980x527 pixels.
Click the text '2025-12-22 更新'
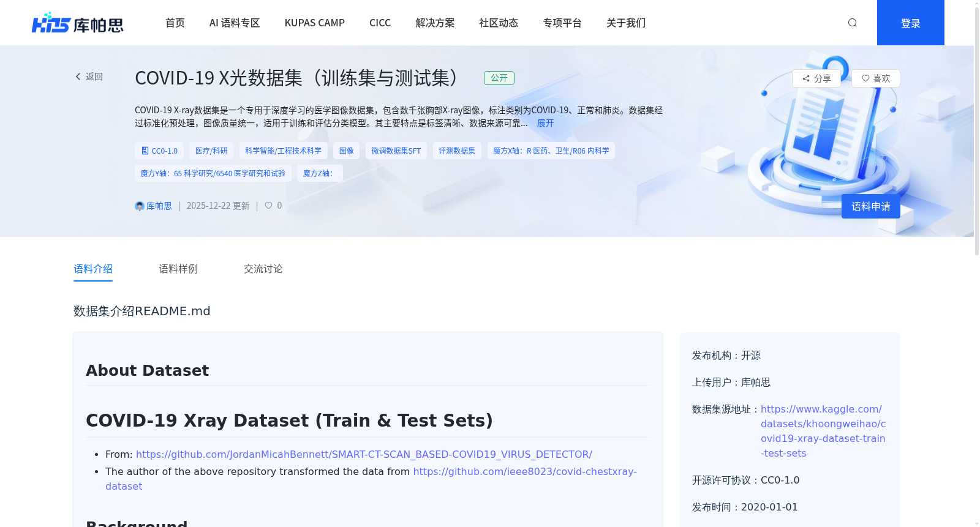click(x=218, y=206)
